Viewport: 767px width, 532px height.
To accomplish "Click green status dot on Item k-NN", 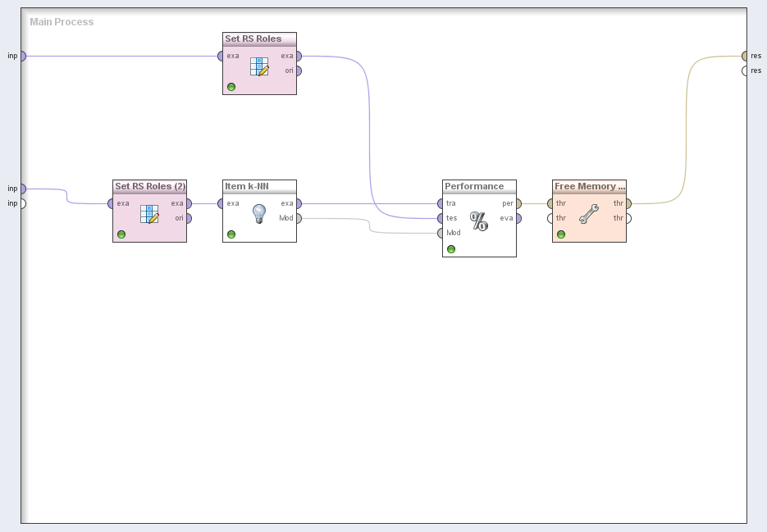I will tap(231, 234).
